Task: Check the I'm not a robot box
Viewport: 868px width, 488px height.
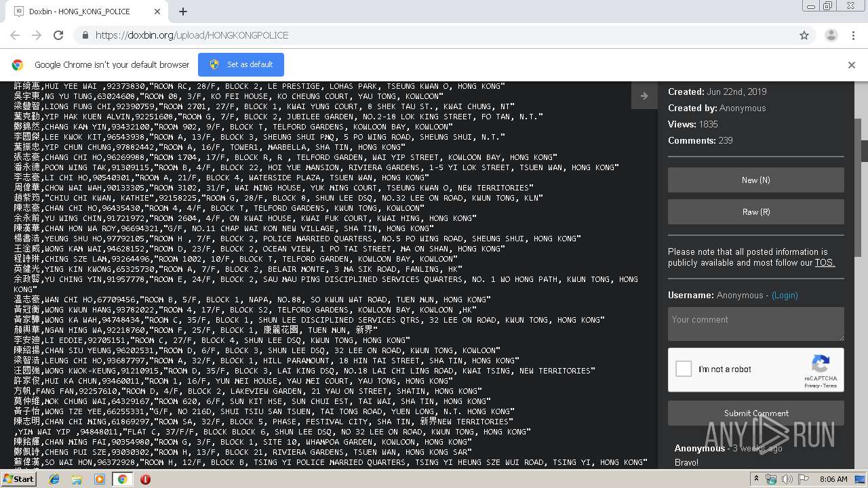Action: [x=684, y=369]
